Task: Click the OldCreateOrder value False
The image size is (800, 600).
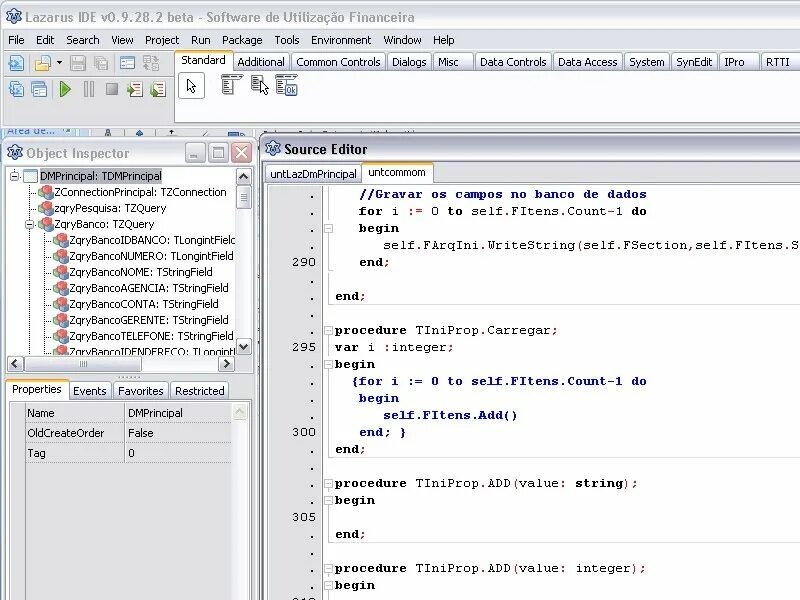Action: pyautogui.click(x=178, y=433)
